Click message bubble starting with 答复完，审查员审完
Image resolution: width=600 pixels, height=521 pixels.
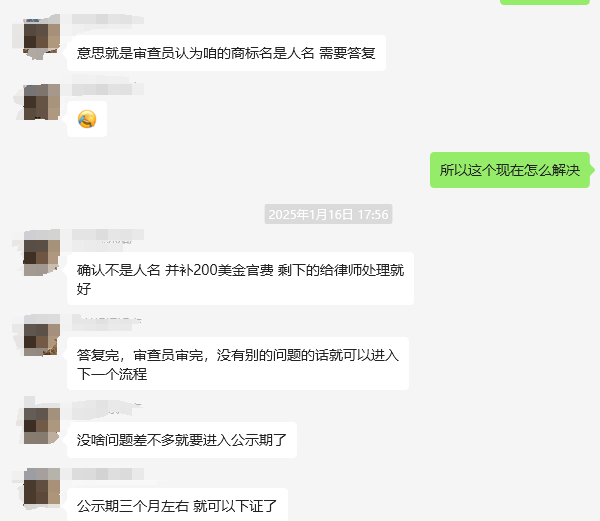point(238,364)
